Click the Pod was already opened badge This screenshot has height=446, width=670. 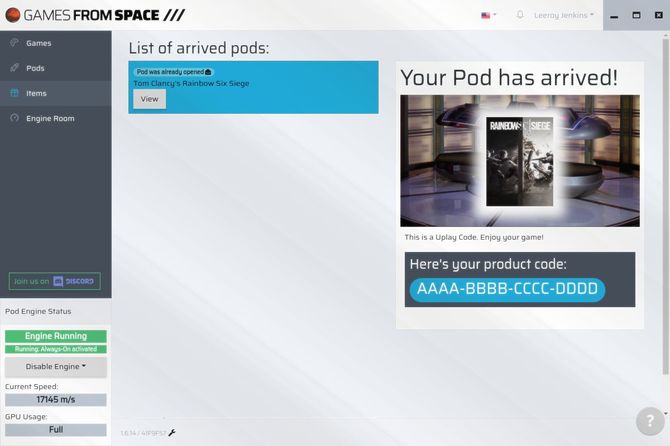pos(173,72)
